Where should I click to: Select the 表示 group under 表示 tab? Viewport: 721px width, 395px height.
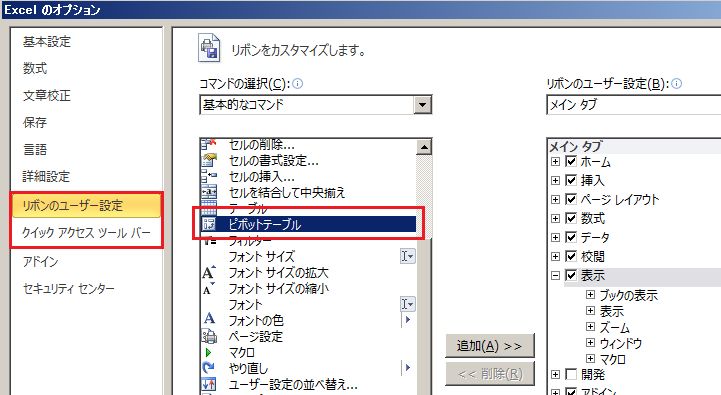[612, 311]
